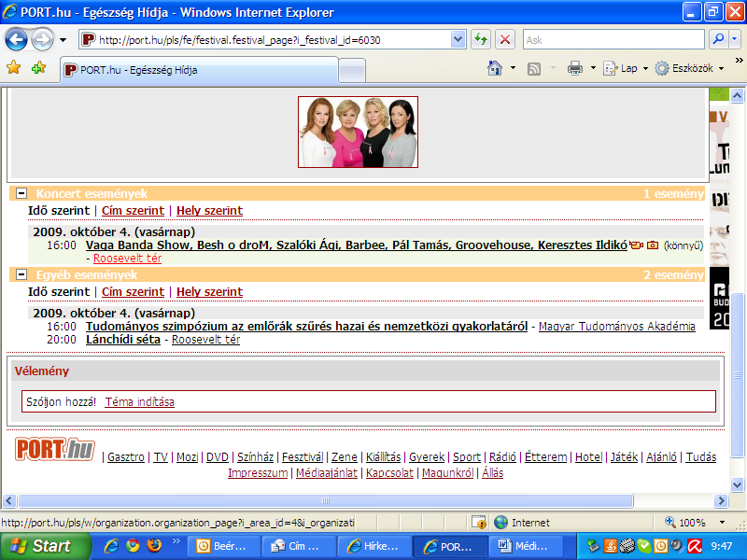Click the green Refresh arrows icon
Screen dimensions: 747x560
[481, 39]
